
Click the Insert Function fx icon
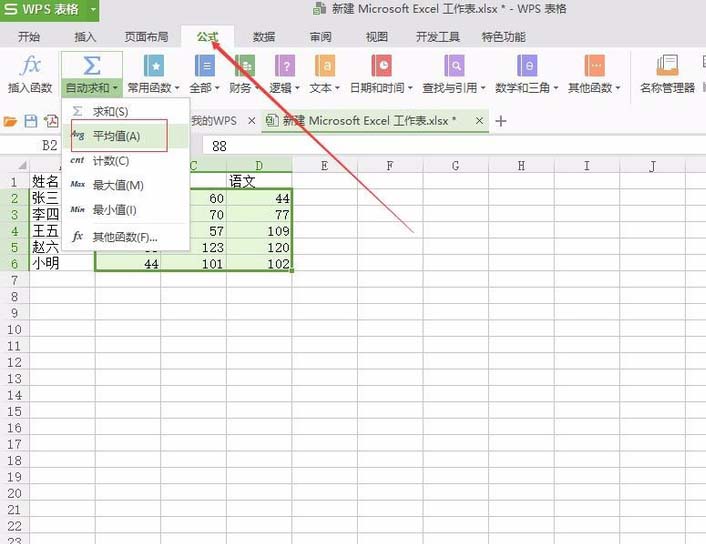click(30, 65)
